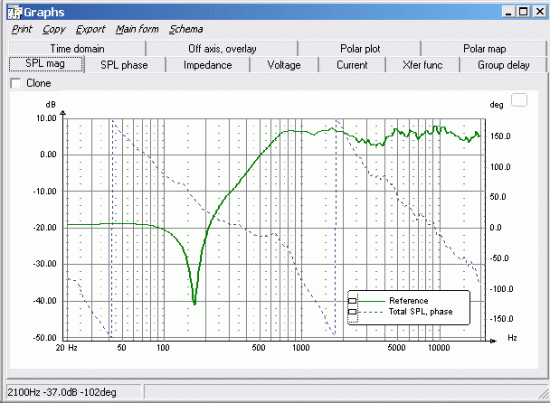Select the SPL phase tab
Viewport: 550px width, 403px height.
point(124,65)
